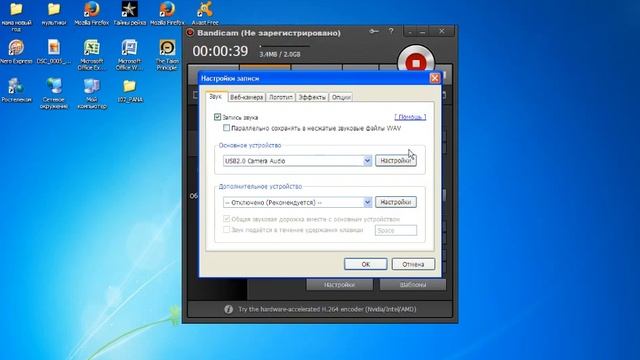The image size is (640, 360).
Task: Select the Microsoft Office Excel shortcut
Action: coord(92,55)
